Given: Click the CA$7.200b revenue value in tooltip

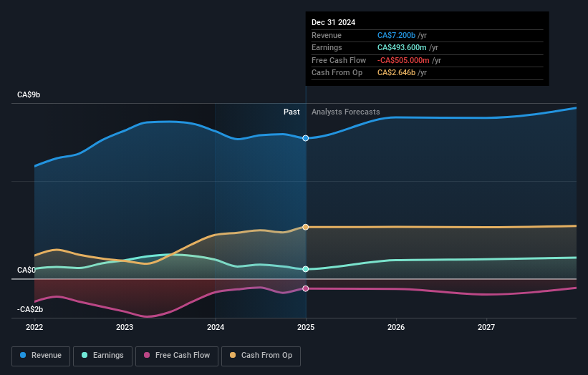Looking at the screenshot, I should coord(396,35).
